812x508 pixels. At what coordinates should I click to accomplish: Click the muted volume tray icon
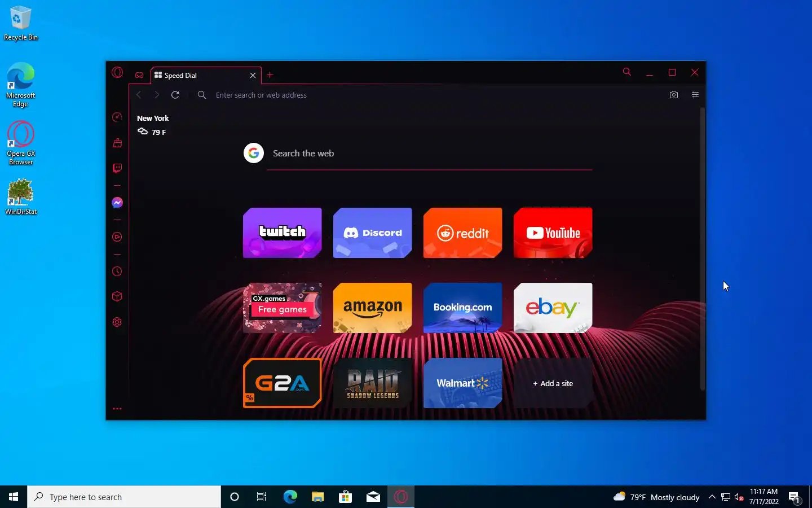739,497
